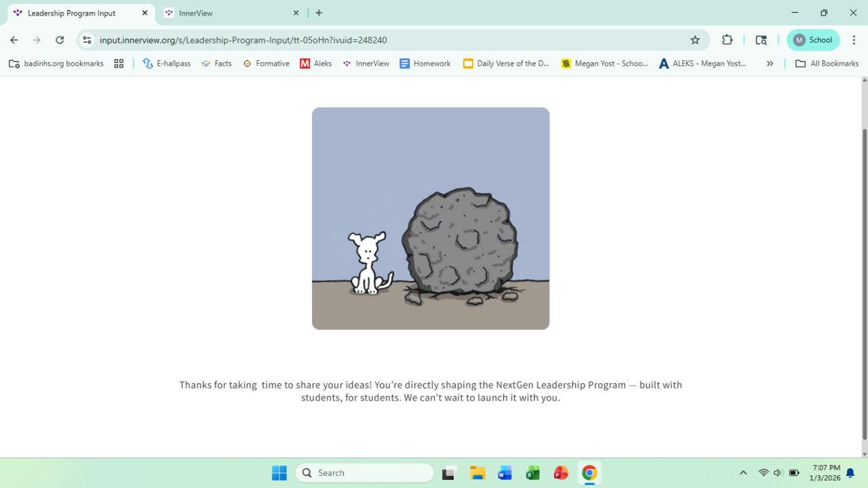Open Chrome's three-dot menu
Screen dimensions: 868x488
point(854,40)
